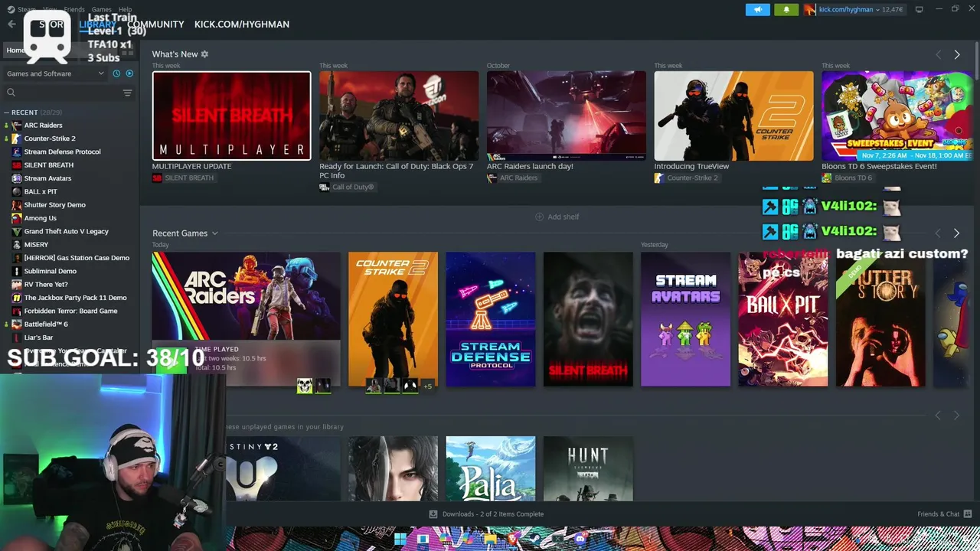Collapse the RECENT category in sidebar
The width and height of the screenshot is (980, 551).
coord(7,112)
